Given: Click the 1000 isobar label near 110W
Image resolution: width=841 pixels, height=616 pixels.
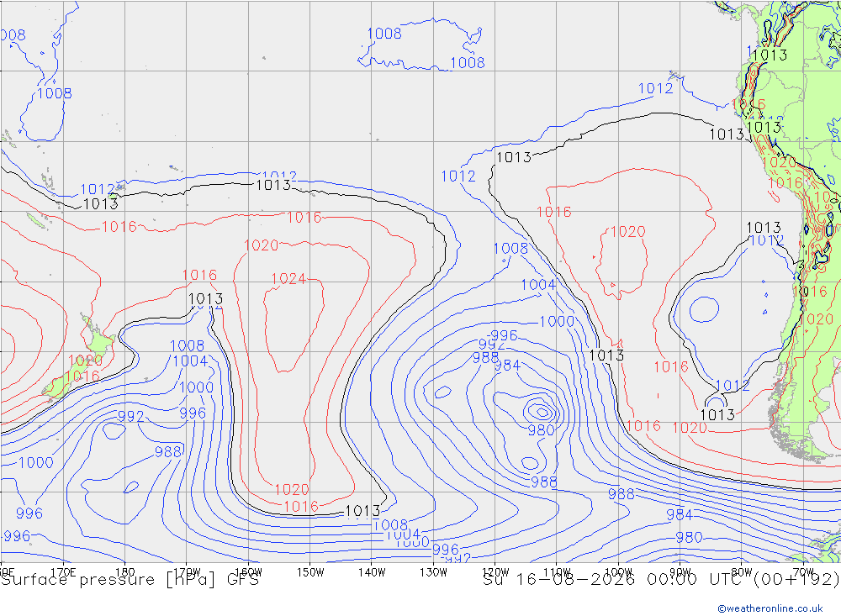Looking at the screenshot, I should tap(557, 321).
